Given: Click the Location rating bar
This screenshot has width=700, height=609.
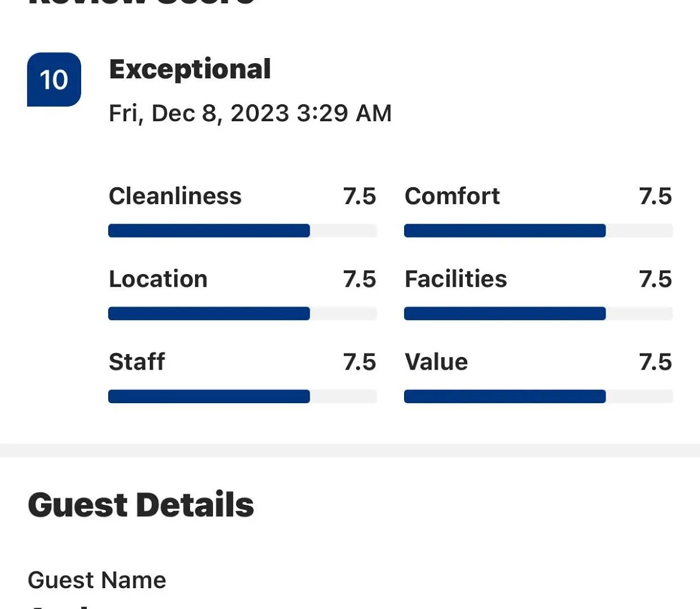Looking at the screenshot, I should 242,314.
